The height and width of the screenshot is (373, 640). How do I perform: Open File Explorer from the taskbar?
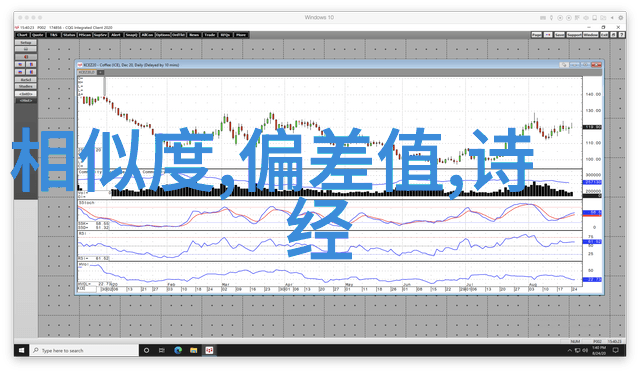tap(193, 350)
